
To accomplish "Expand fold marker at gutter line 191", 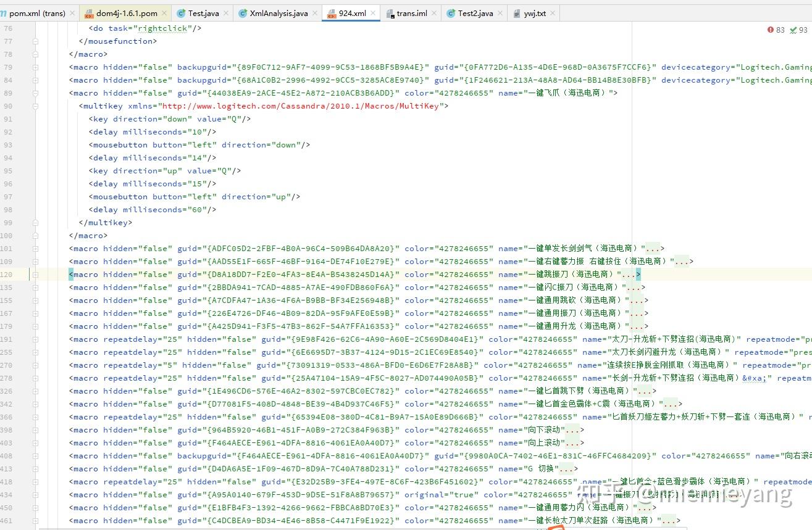I will tap(35, 339).
